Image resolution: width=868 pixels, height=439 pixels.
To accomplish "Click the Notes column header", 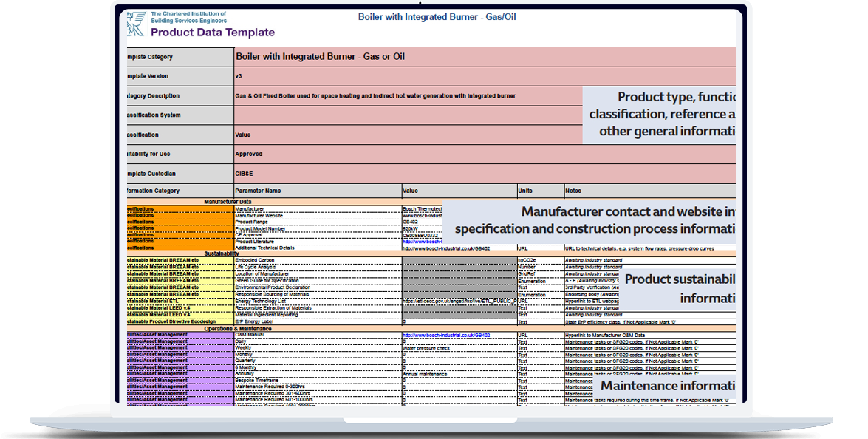I will tap(650, 191).
